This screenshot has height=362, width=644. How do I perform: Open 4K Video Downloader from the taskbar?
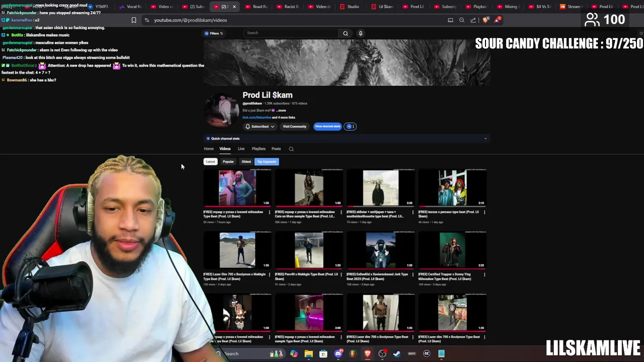(x=427, y=354)
